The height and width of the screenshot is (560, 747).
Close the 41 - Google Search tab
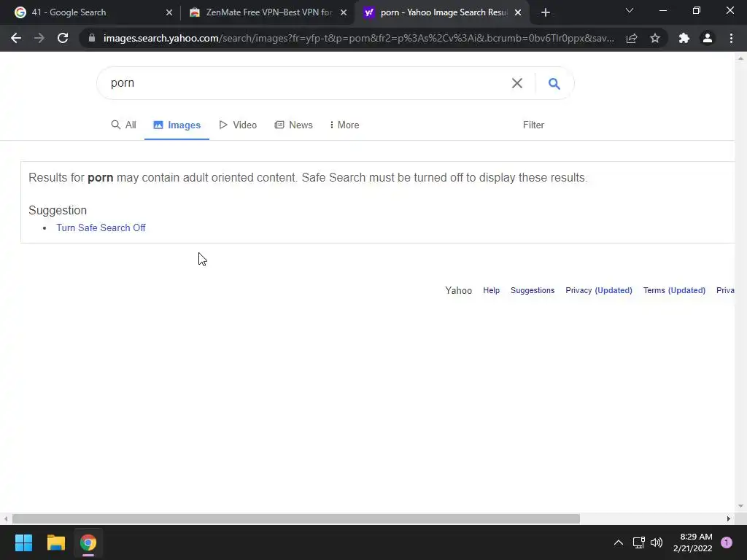pyautogui.click(x=169, y=13)
